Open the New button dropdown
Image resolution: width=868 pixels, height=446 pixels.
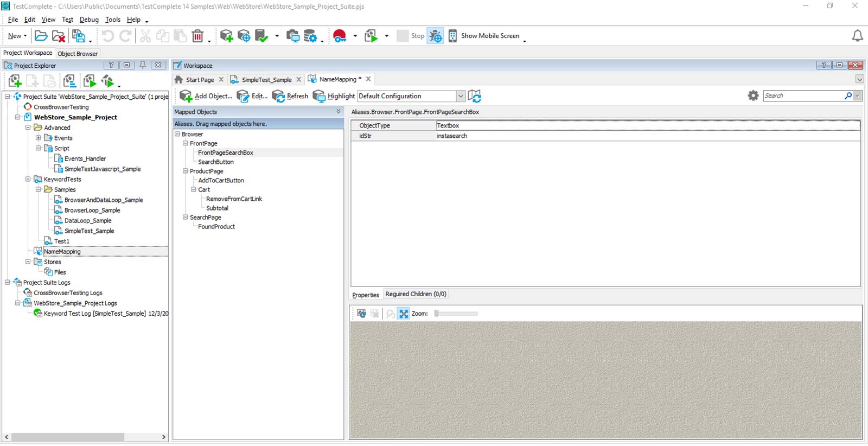25,36
